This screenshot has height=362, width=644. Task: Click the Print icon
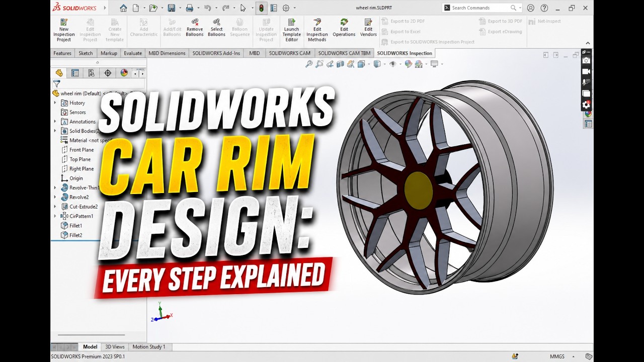point(190,8)
